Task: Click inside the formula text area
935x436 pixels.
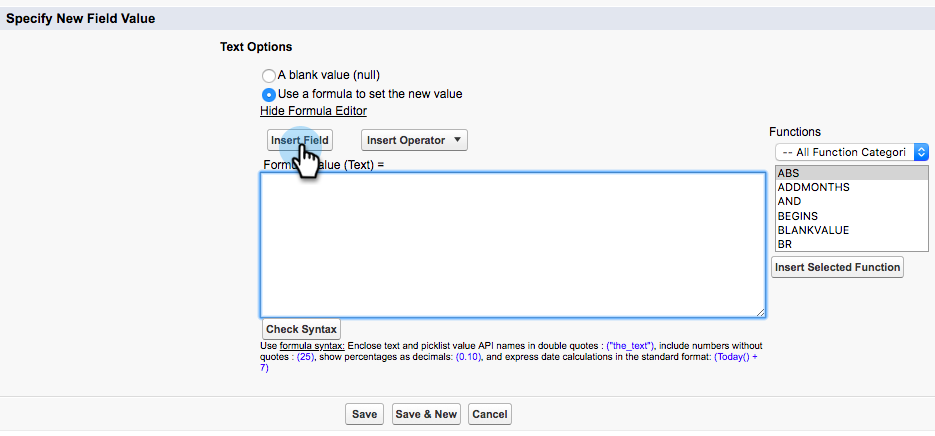Action: pos(512,245)
